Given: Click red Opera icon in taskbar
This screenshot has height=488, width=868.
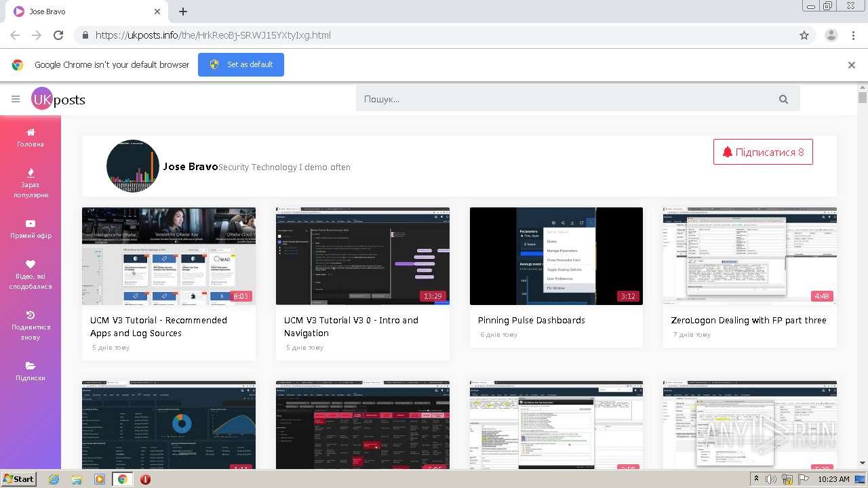Looking at the screenshot, I should click(145, 479).
